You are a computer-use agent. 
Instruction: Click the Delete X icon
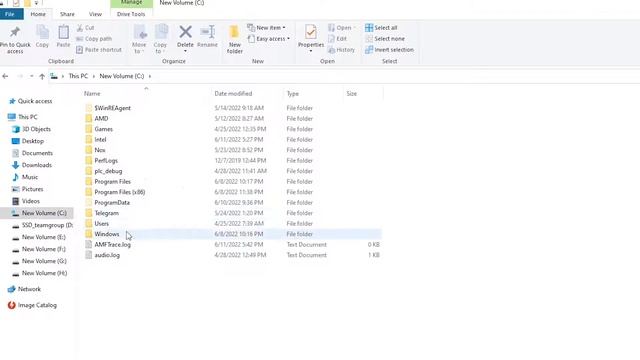coord(185,32)
